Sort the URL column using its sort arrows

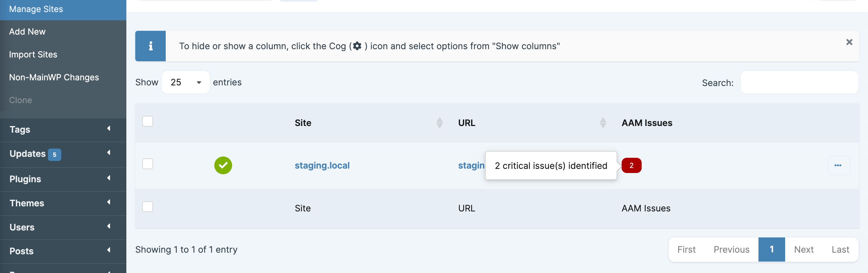(x=603, y=123)
